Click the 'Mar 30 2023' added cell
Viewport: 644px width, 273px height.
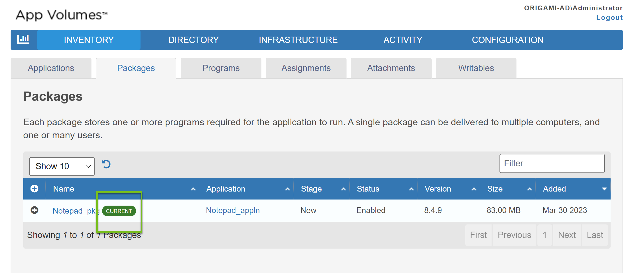(x=565, y=210)
